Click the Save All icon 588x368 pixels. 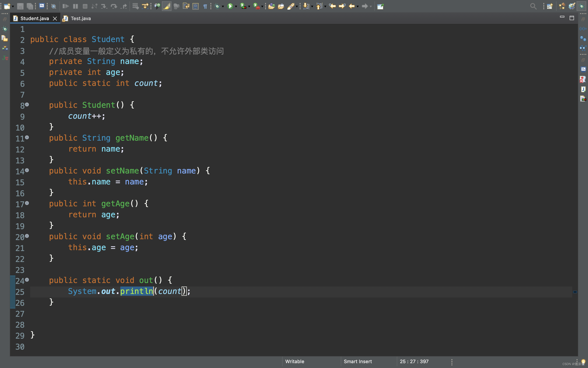click(30, 6)
